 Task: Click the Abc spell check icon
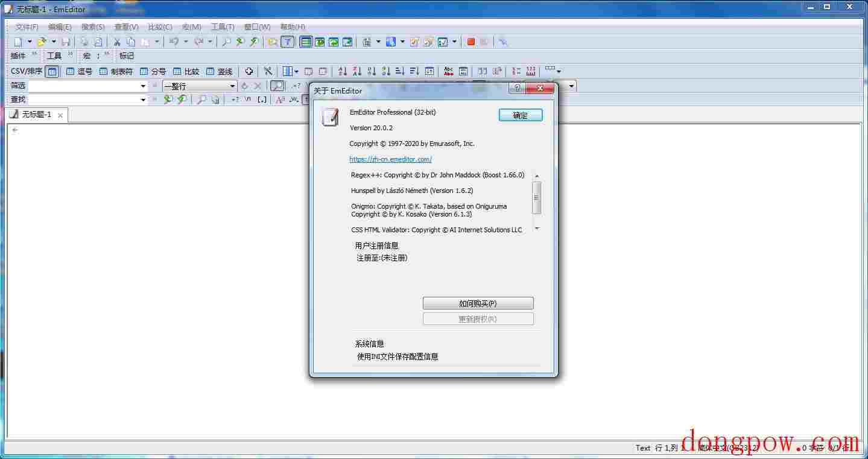tap(448, 71)
